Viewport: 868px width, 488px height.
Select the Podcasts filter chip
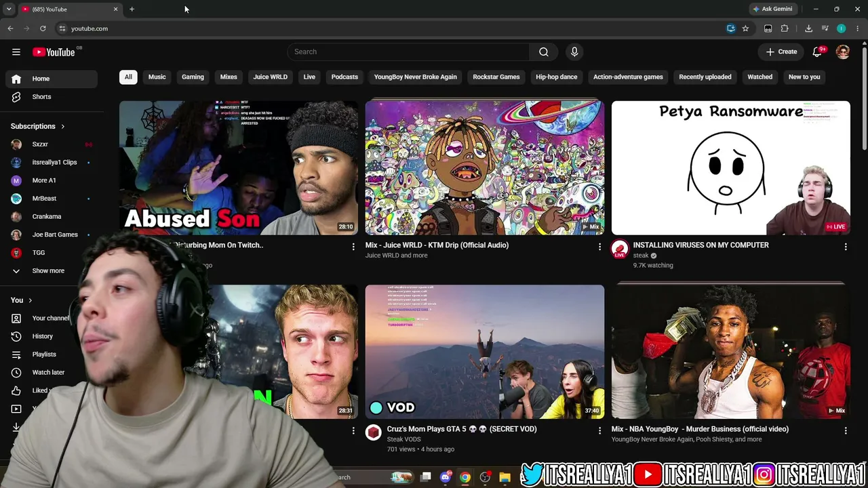pos(344,77)
